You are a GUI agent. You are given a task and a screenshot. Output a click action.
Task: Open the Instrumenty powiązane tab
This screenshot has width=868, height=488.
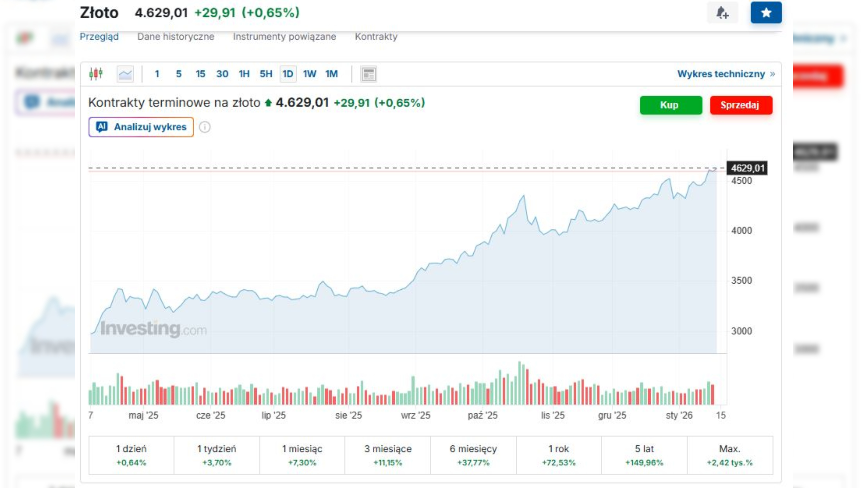click(x=284, y=37)
